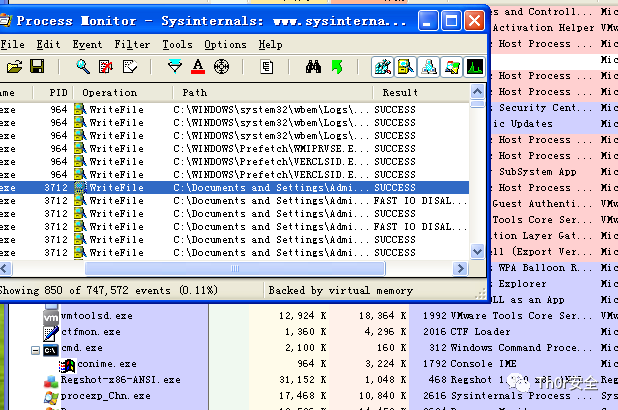Screen dimensions: 618x410
Task: Click the cmd.exe console icon
Action: [51, 350]
